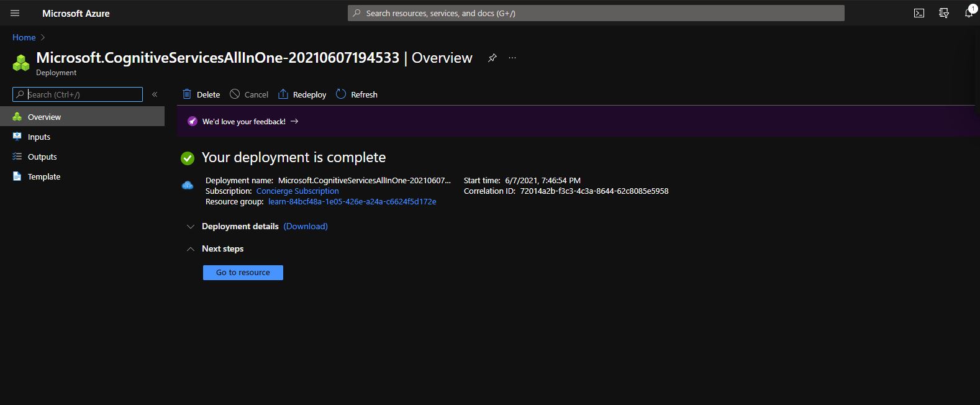Click the feedback arrow icon

pyautogui.click(x=294, y=121)
